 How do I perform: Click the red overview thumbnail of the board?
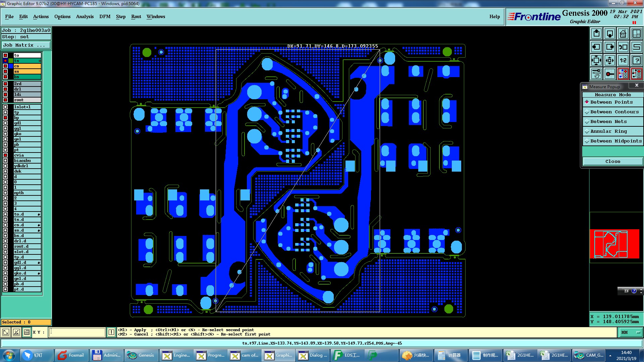tap(614, 244)
